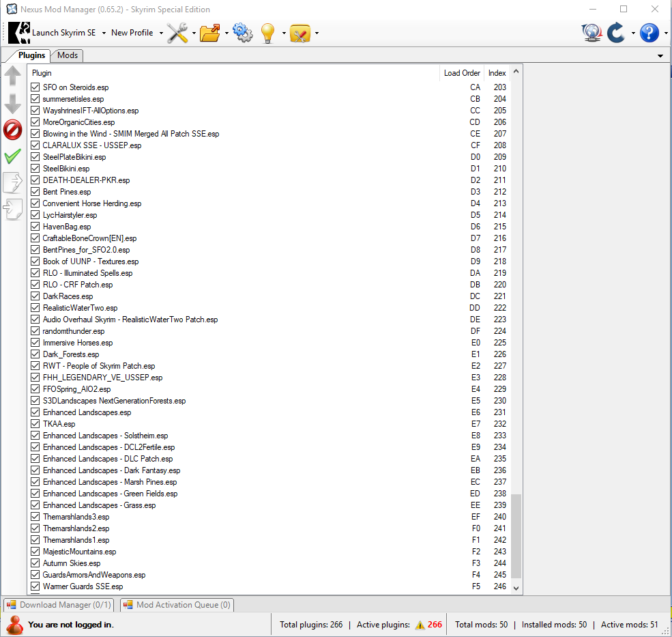Open settings with the gear icon

tap(242, 33)
